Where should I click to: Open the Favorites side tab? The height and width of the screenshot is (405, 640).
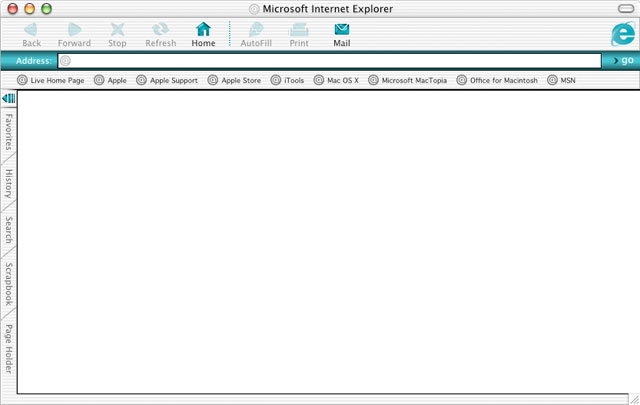[x=9, y=132]
